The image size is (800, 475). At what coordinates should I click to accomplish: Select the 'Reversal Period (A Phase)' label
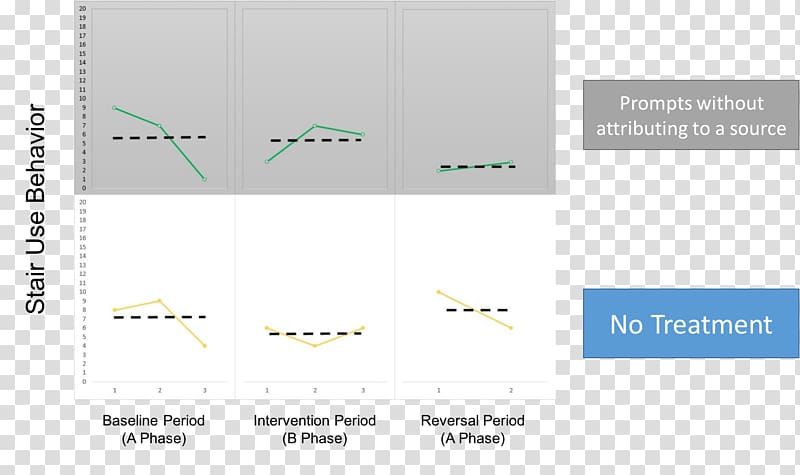472,429
